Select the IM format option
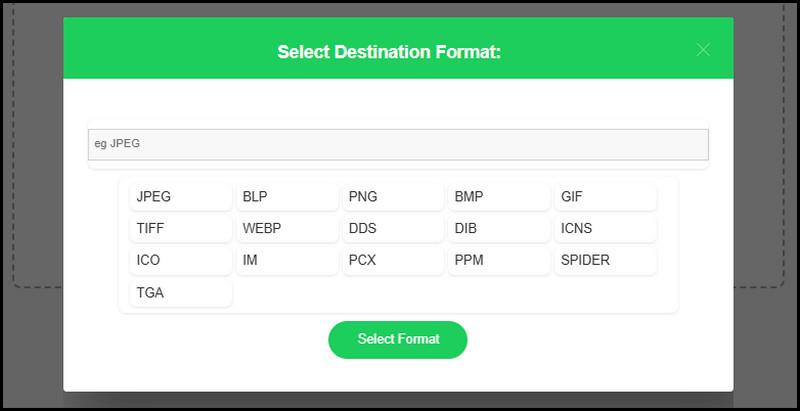This screenshot has width=800, height=411. coord(287,261)
